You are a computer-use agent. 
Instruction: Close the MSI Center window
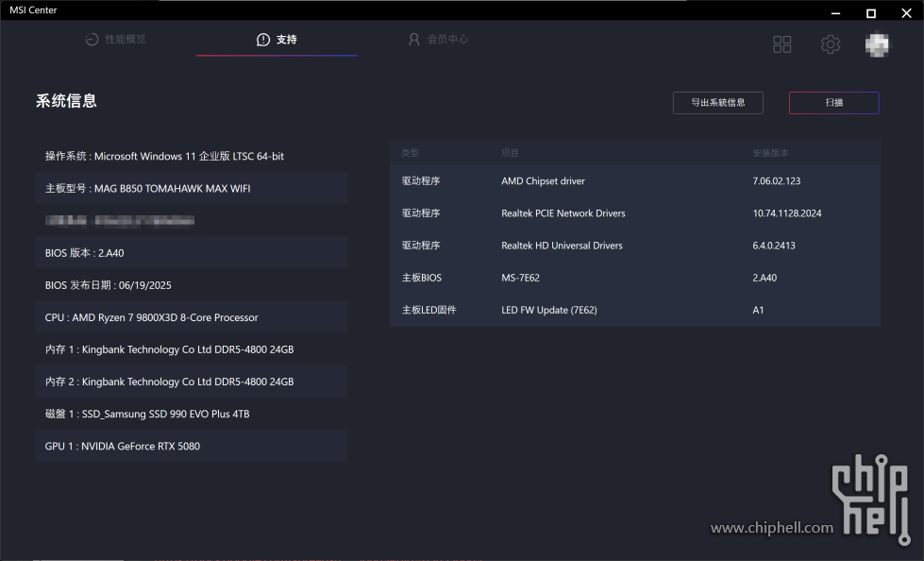tap(906, 12)
